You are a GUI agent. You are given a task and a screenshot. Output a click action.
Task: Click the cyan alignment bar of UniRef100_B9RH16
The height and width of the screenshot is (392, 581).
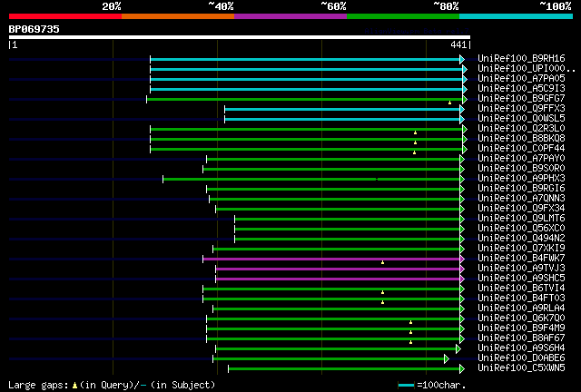[305, 59]
